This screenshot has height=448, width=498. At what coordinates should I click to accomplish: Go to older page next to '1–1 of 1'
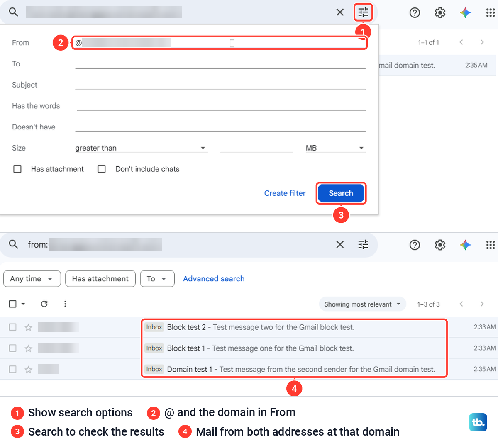[x=482, y=42]
